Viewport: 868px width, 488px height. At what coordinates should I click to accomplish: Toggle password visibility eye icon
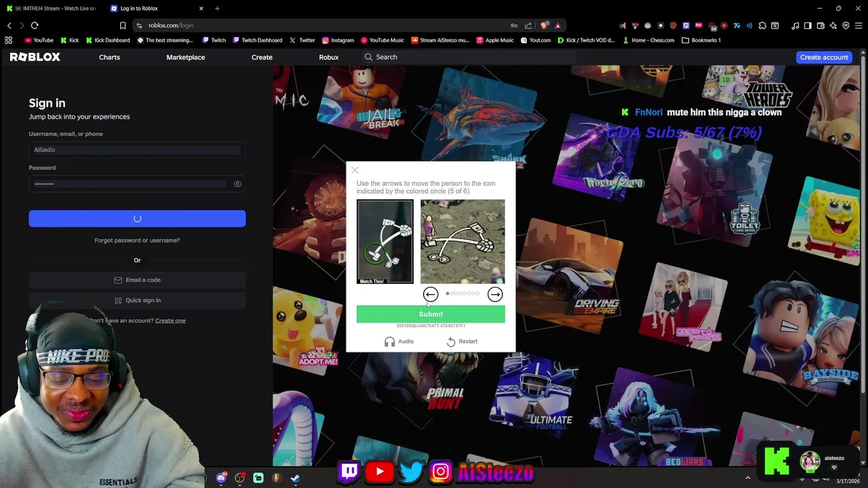[x=237, y=184]
